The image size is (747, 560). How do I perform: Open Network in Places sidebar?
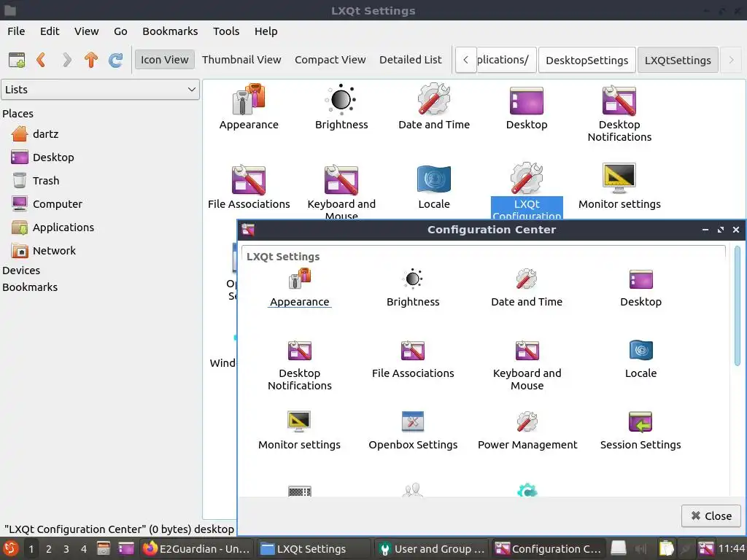pyautogui.click(x=44, y=251)
